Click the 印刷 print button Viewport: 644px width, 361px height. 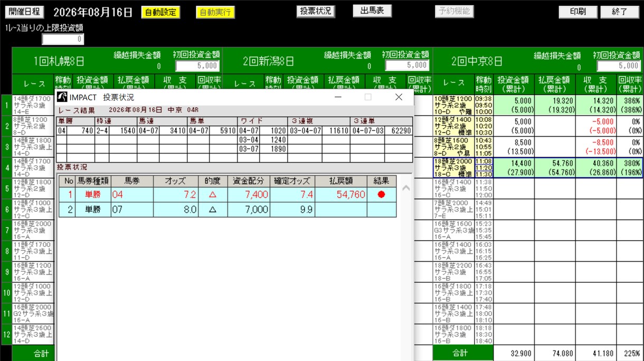pos(578,12)
